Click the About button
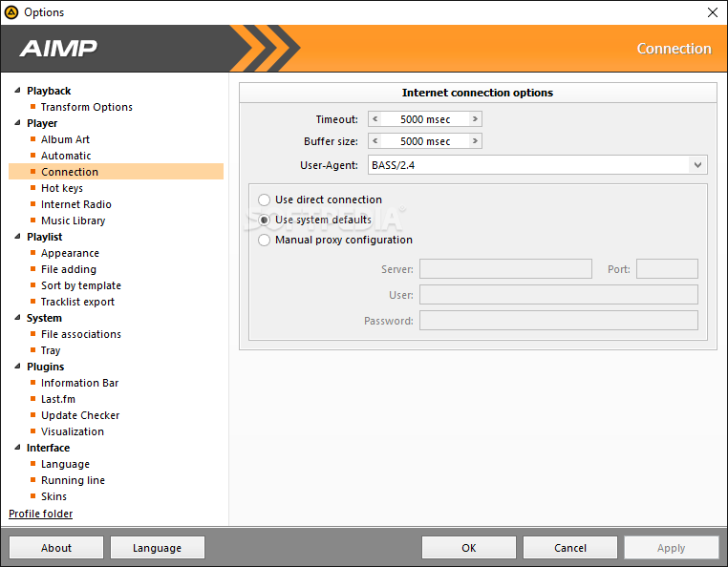Image resolution: width=728 pixels, height=567 pixels. click(56, 548)
